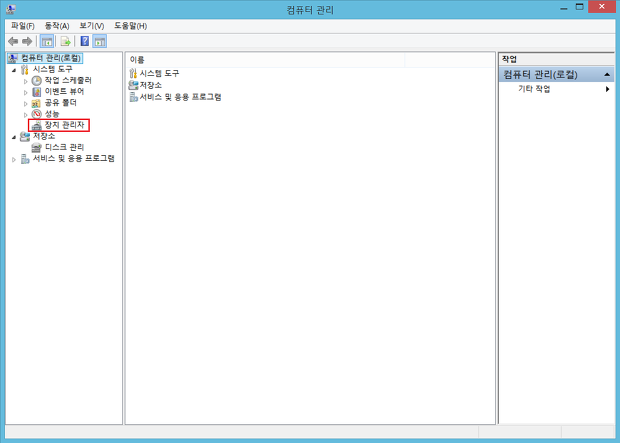Screen dimensions: 620x443
Task: Select 디스크 관리 in the tree
Action: (64, 147)
